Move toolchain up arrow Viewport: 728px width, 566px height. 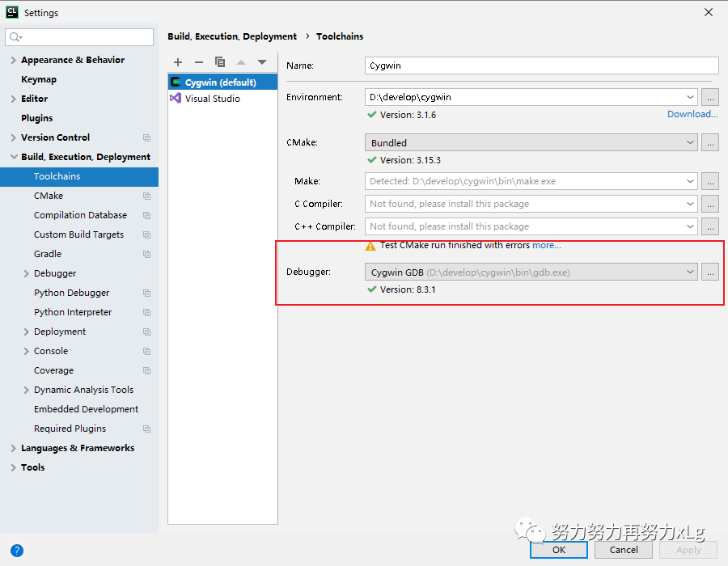[x=241, y=62]
